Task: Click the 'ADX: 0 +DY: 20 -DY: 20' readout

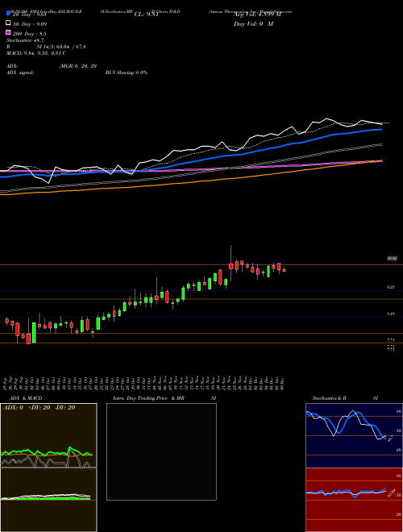Action: [x=39, y=408]
